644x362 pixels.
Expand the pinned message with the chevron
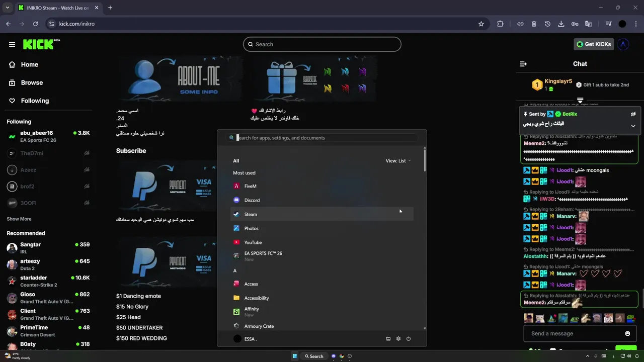click(633, 126)
